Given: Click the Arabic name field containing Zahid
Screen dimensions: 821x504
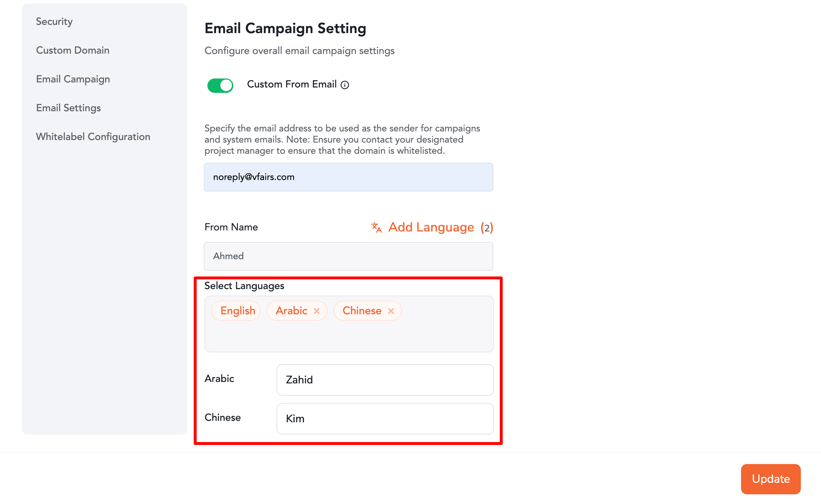Looking at the screenshot, I should [385, 380].
